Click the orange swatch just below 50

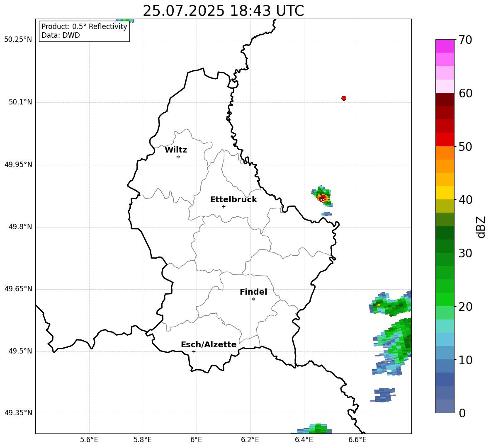[445, 153]
